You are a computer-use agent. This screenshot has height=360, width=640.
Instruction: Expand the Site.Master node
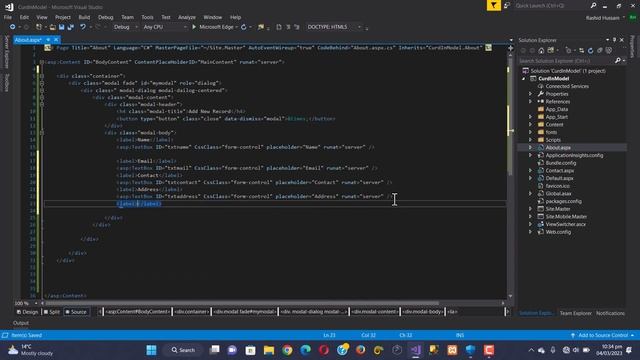tap(531, 209)
